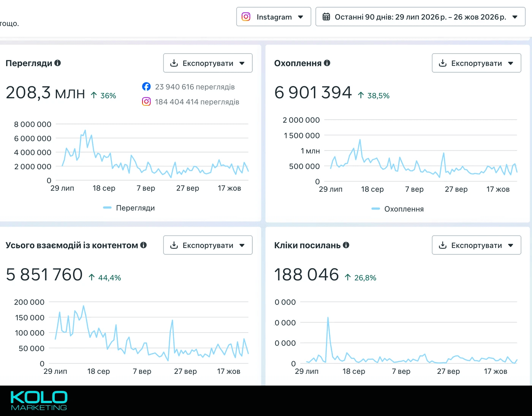Click the Кліки посилань line chart spike
Screen dimensions: 532x416
coord(328,318)
